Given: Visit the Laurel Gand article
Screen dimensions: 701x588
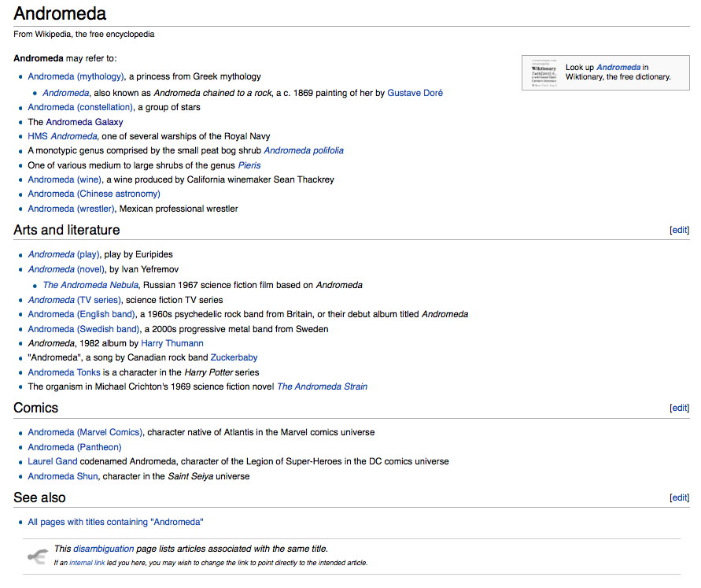Looking at the screenshot, I should (52, 461).
